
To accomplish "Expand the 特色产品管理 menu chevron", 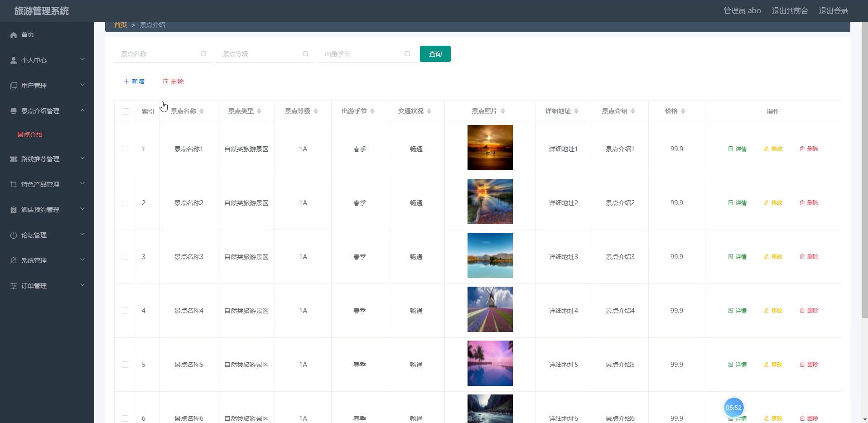I will [82, 183].
